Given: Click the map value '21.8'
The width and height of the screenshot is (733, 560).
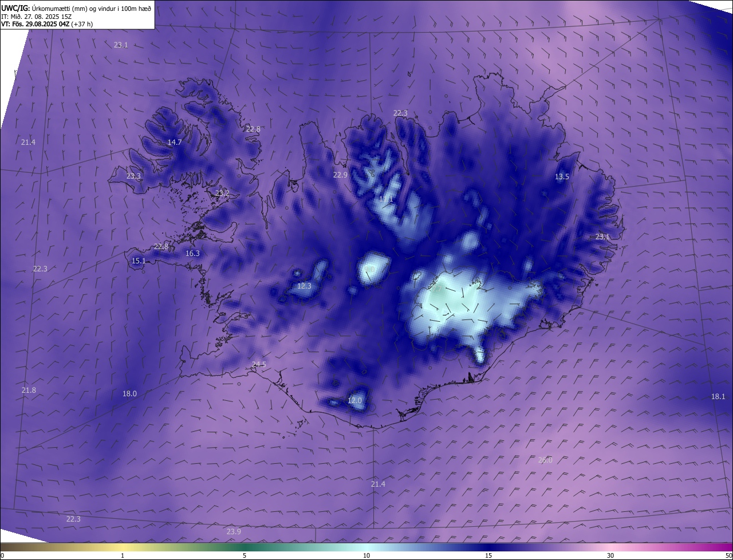Looking at the screenshot, I should [29, 390].
